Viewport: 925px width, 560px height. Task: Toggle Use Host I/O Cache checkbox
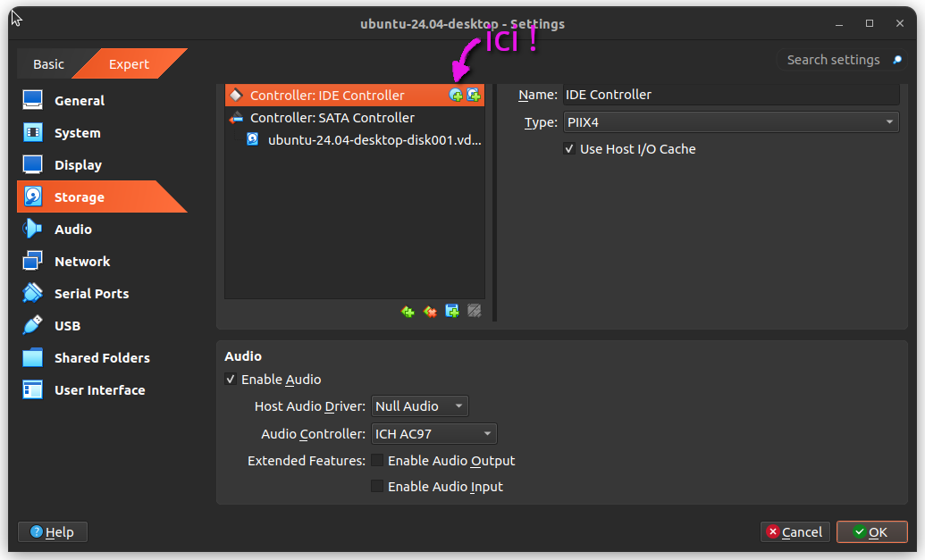[x=569, y=149]
